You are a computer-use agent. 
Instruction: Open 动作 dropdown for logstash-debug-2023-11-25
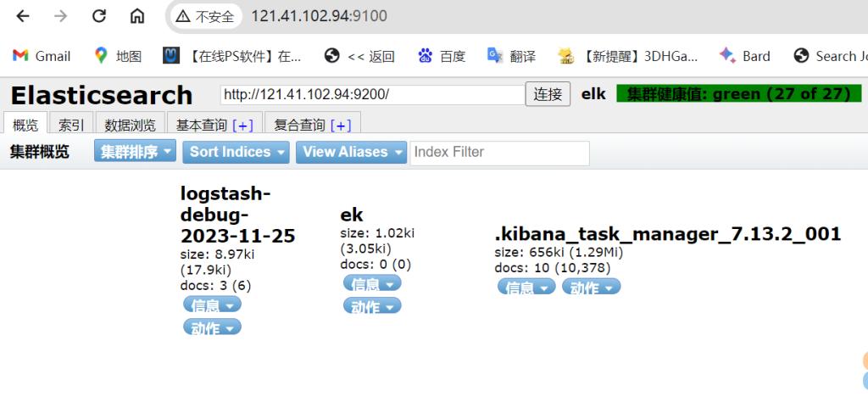pyautogui.click(x=212, y=327)
